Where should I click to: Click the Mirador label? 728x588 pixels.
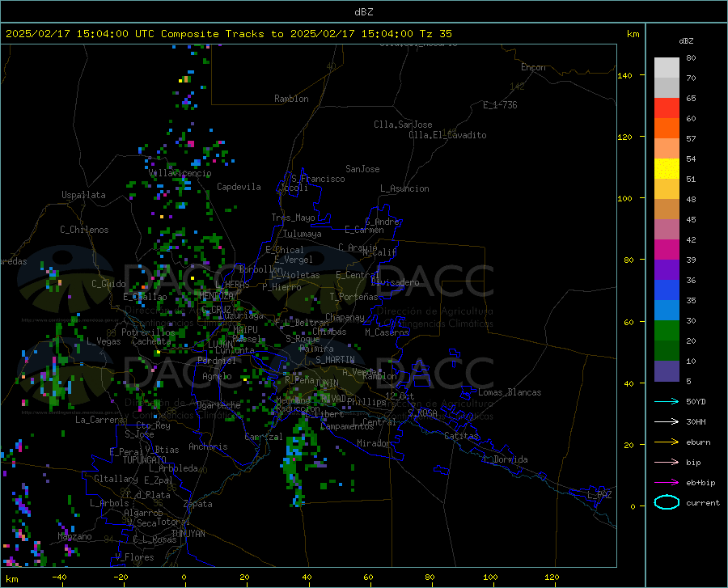click(x=373, y=443)
